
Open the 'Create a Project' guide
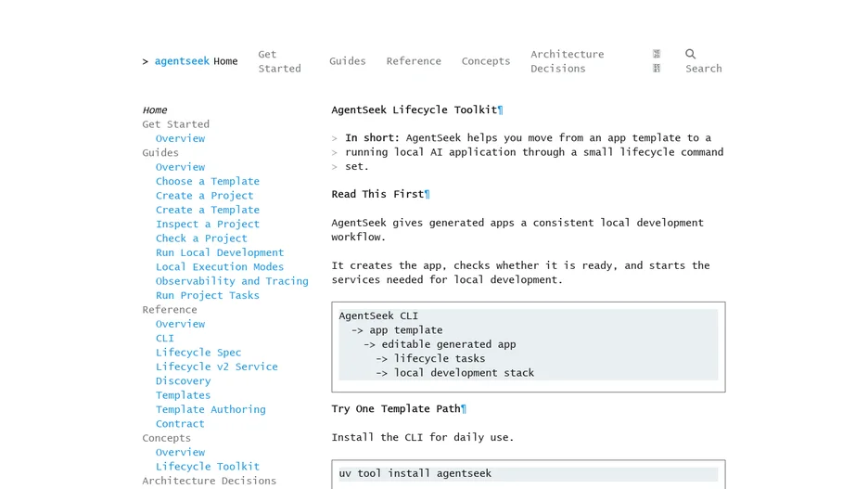tap(204, 196)
